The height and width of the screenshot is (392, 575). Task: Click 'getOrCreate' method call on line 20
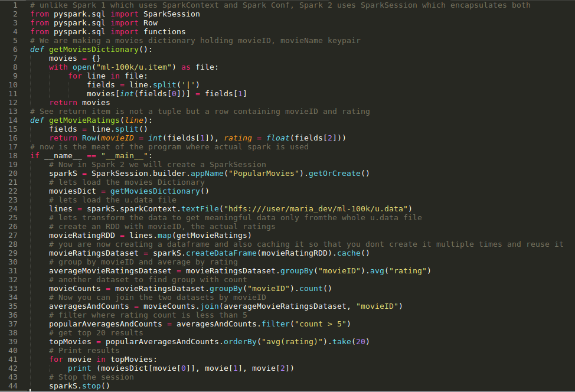coord(335,174)
